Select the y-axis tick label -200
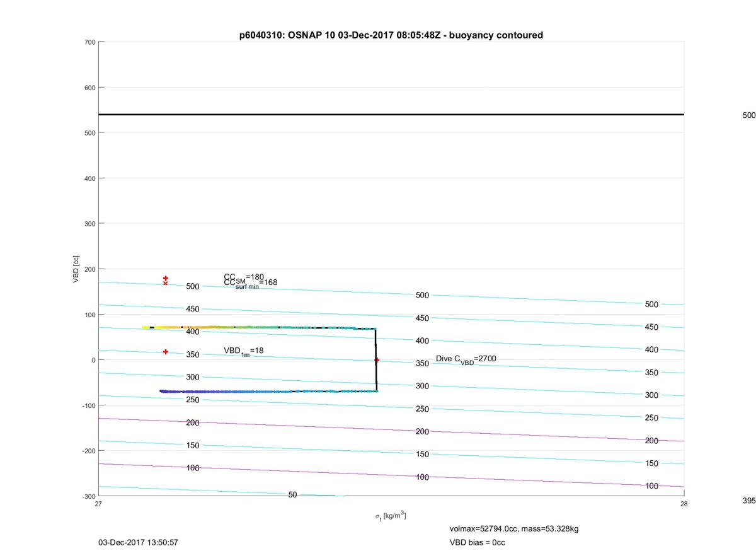The height and width of the screenshot is (558, 756). click(x=89, y=451)
